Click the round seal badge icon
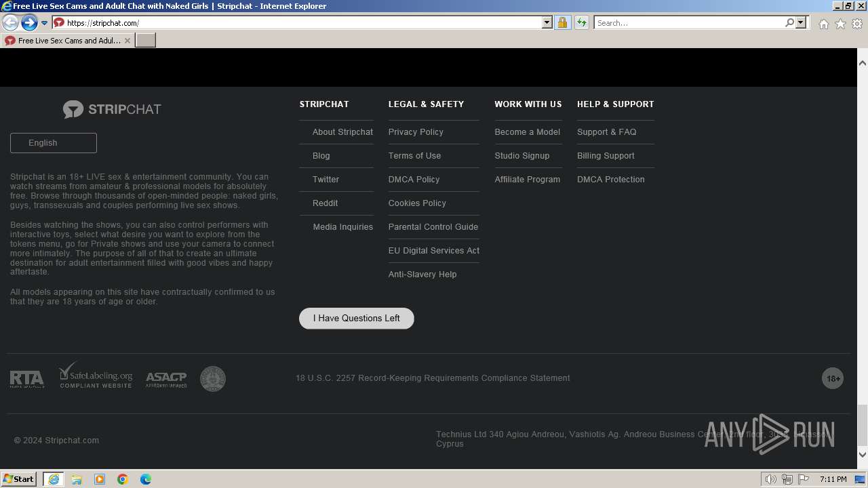Viewport: 868px width, 488px height. pos(213,379)
